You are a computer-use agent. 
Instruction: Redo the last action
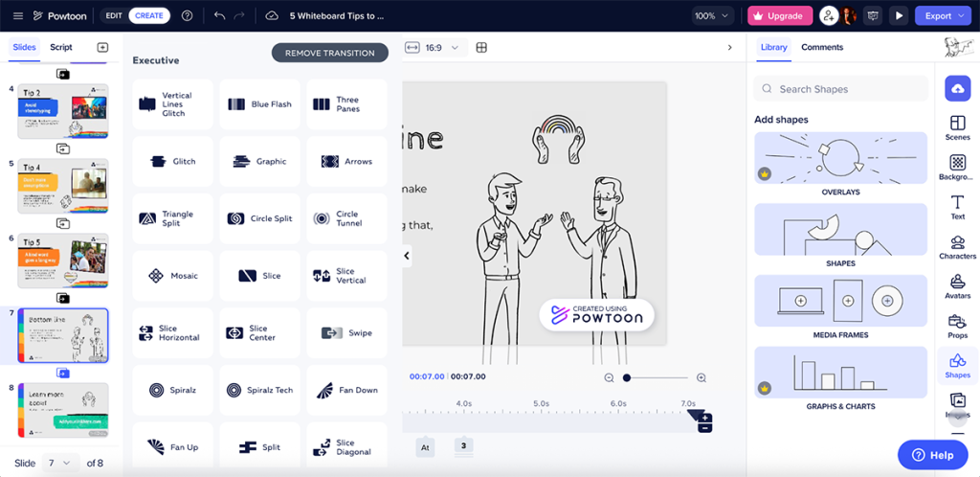[x=238, y=15]
